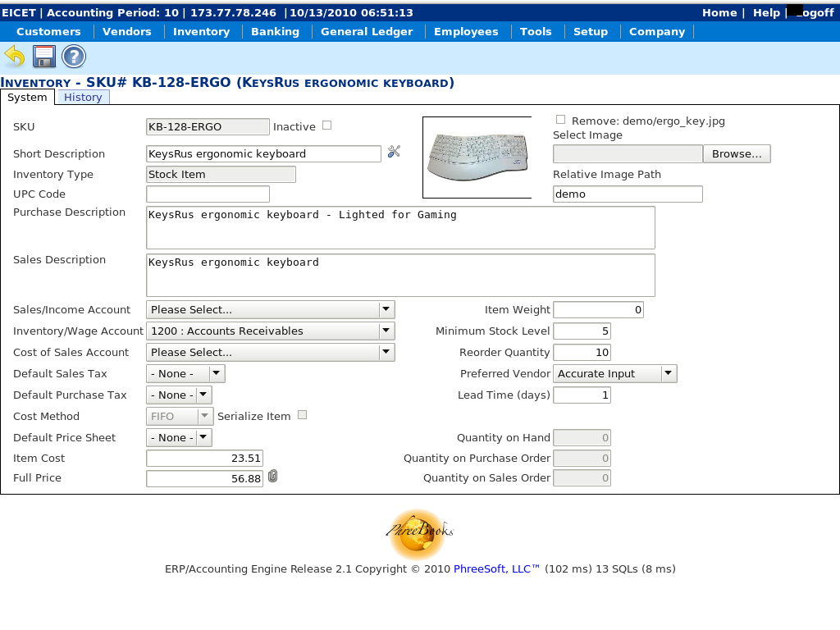Image resolution: width=840 pixels, height=630 pixels.
Task: Click the PhreeBooks logo
Action: click(x=419, y=533)
